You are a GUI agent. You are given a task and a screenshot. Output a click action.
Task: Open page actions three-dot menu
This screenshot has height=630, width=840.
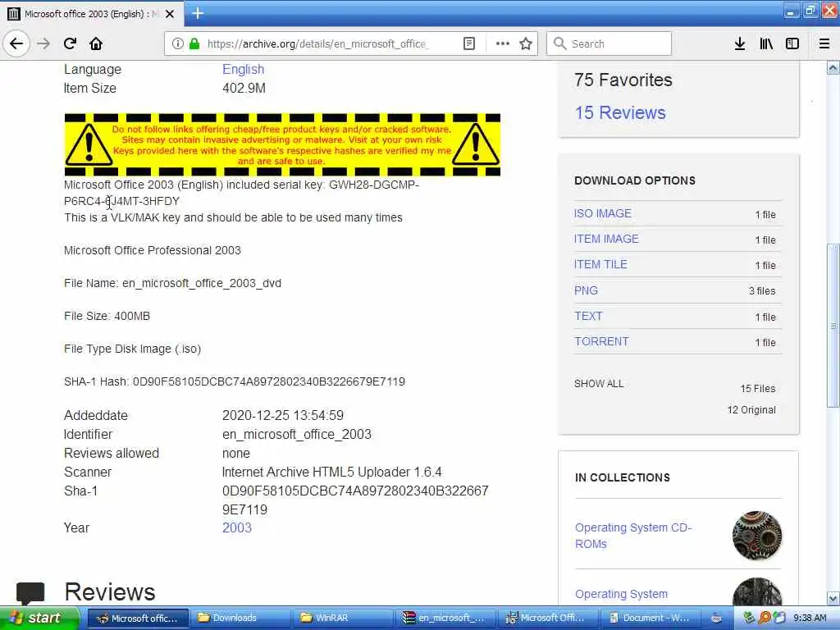point(503,43)
